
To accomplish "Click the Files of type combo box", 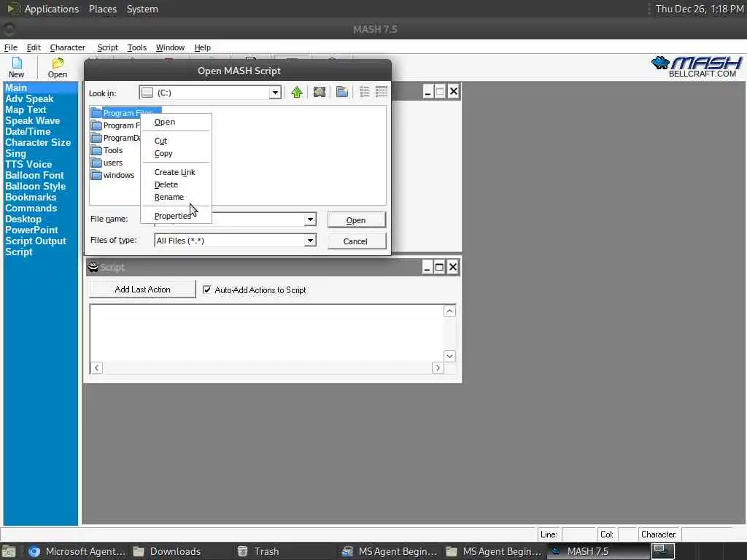I will [236, 241].
